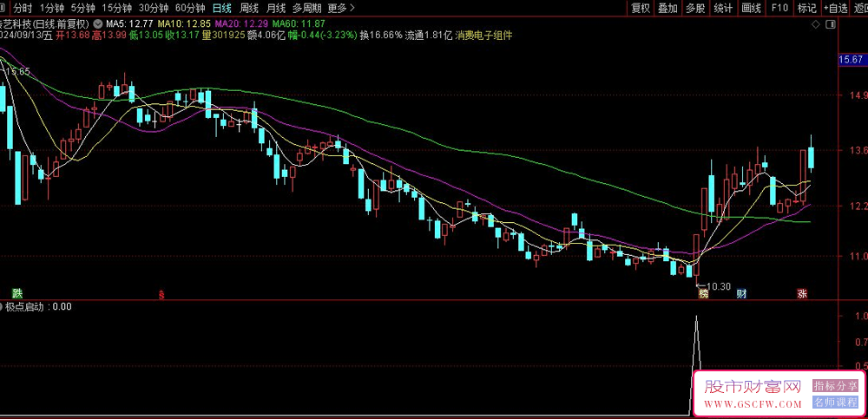Image resolution: width=868 pixels, height=419 pixels.
Task: Click the 叠加 overlay button
Action: 667,8
